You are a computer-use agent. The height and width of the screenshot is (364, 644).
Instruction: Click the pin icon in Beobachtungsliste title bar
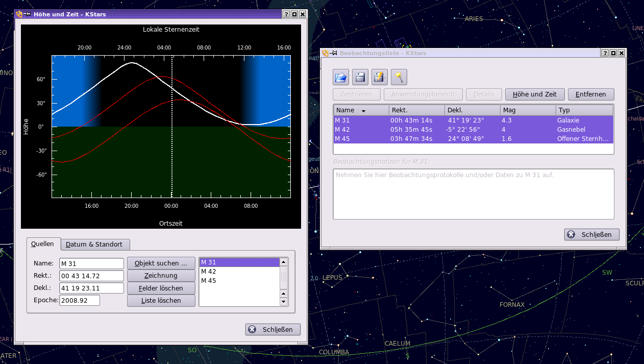click(x=333, y=53)
